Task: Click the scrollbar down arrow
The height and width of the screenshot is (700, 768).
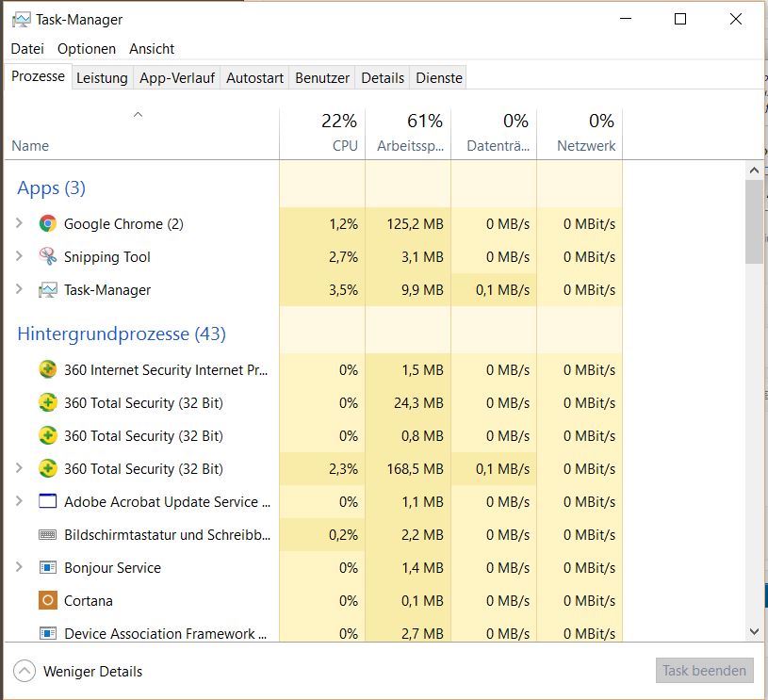Action: coord(754,631)
